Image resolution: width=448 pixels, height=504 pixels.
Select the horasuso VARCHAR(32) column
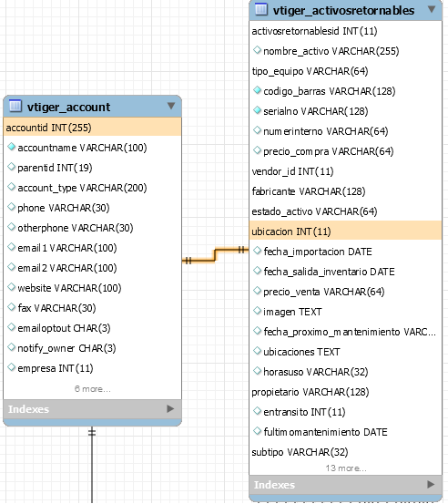pos(345,372)
